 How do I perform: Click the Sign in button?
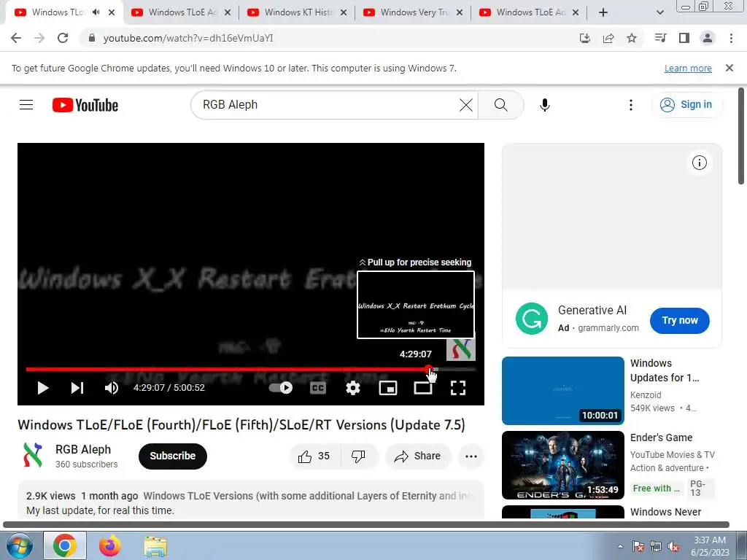tap(686, 105)
